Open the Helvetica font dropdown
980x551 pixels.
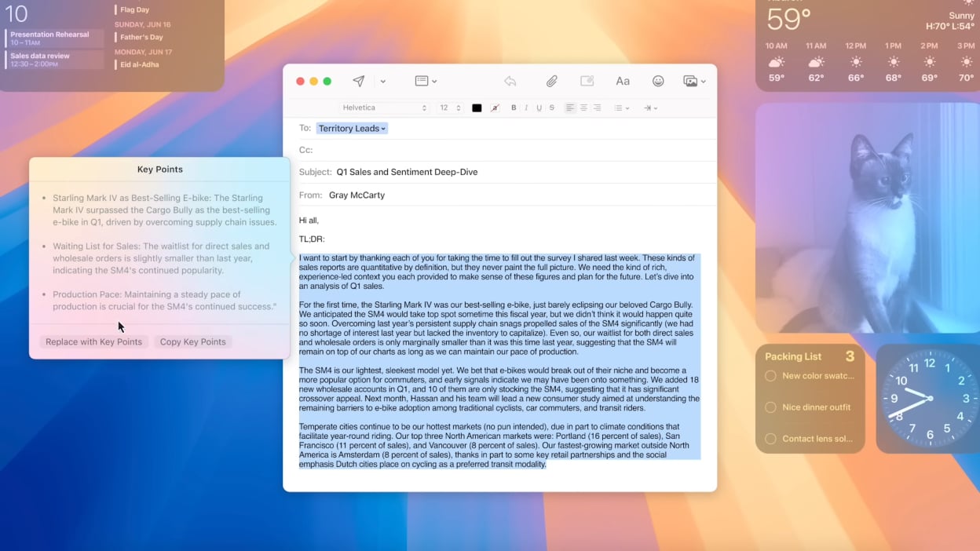coord(385,108)
